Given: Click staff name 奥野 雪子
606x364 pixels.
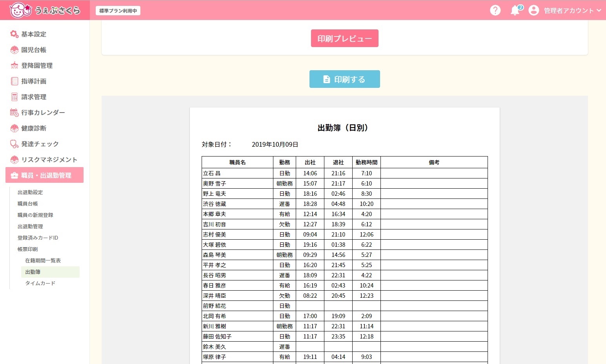Looking at the screenshot, I should click(215, 184).
